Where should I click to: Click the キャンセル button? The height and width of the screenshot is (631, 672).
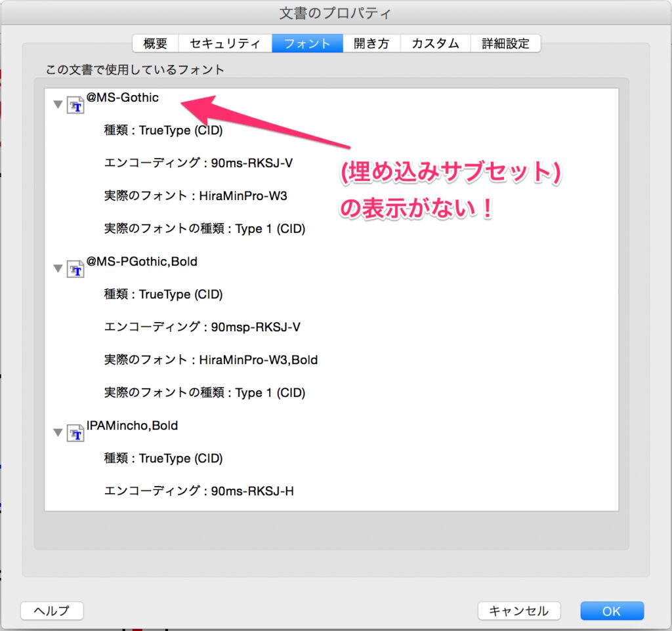pos(518,611)
